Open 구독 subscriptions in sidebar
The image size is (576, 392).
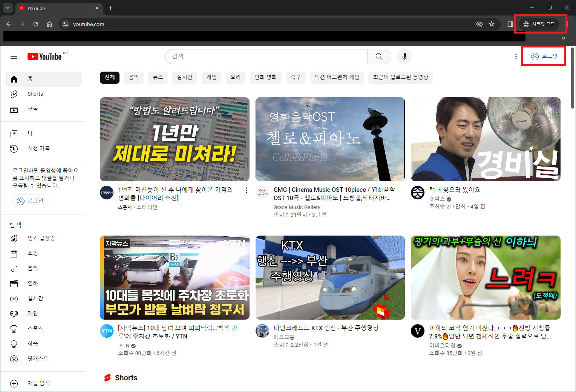(43, 109)
